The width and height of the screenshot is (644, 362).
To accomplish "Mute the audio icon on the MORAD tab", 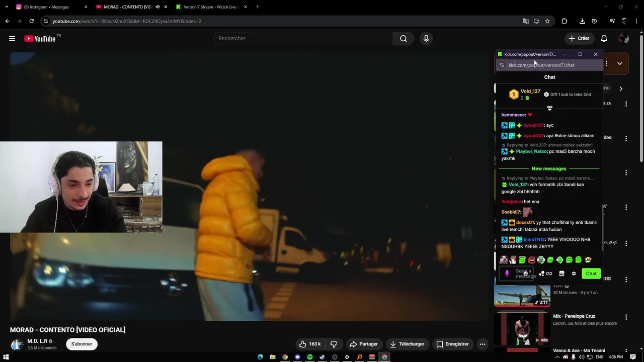I will pos(157,7).
